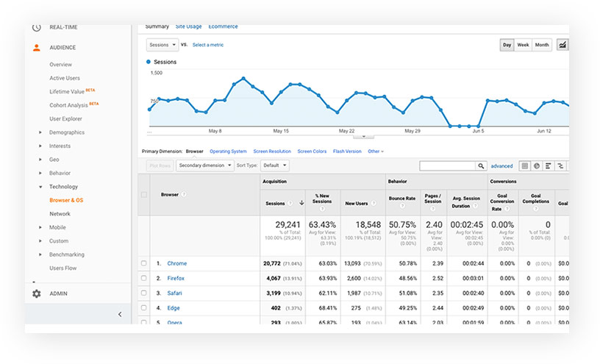Switch to the Site Usage tab
600x364 pixels.
click(x=189, y=26)
